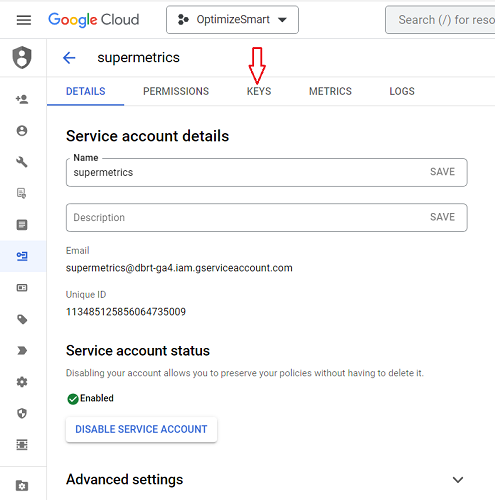Open Privacy & Security shield sidebar icon
Viewport: 495px width, 500px height.
point(22,413)
